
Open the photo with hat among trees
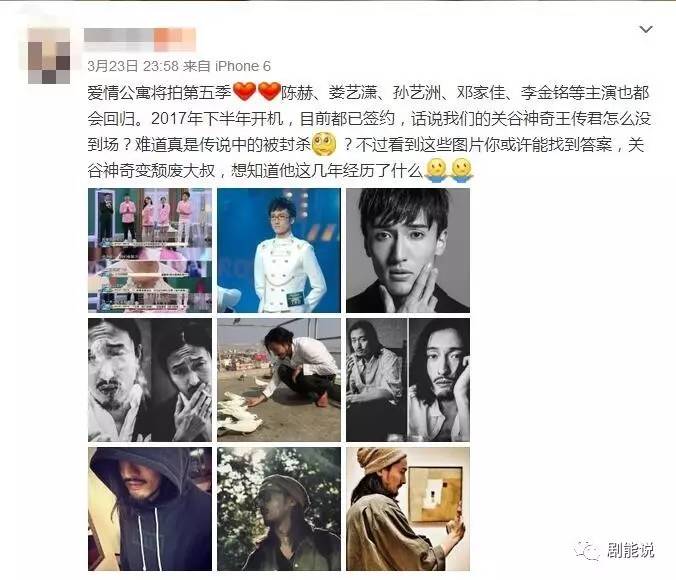[x=279, y=509]
